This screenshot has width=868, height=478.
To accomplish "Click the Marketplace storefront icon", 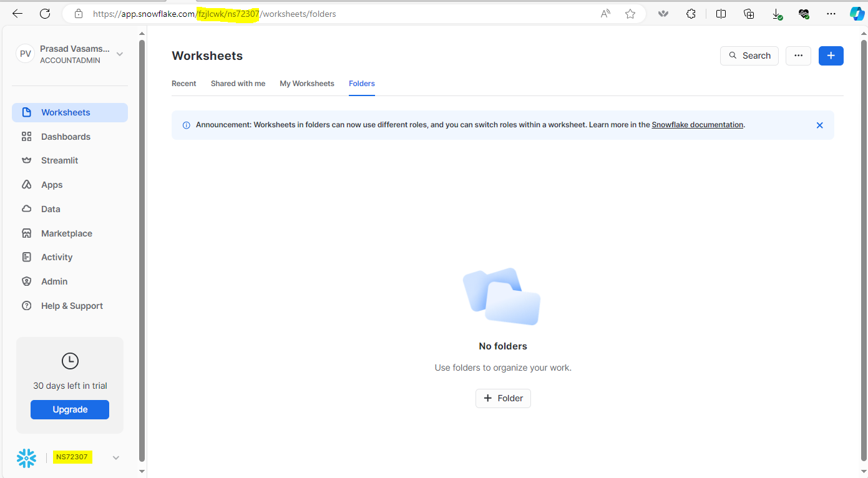I will (26, 233).
